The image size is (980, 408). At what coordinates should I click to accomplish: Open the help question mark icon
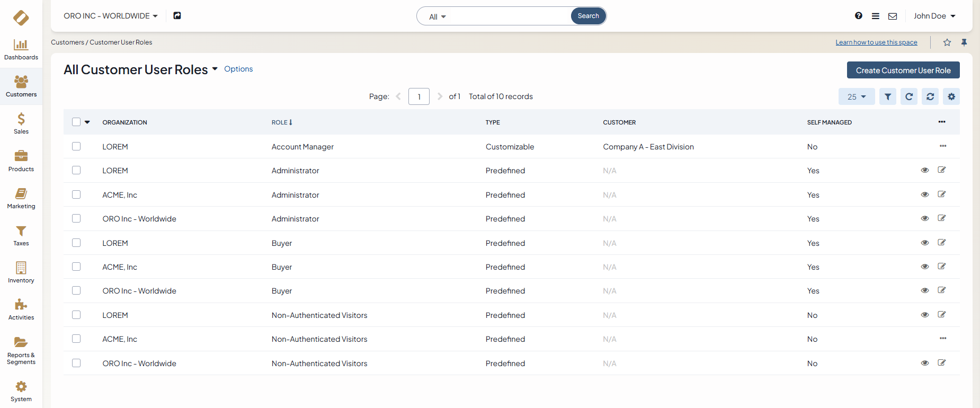pyautogui.click(x=859, y=16)
